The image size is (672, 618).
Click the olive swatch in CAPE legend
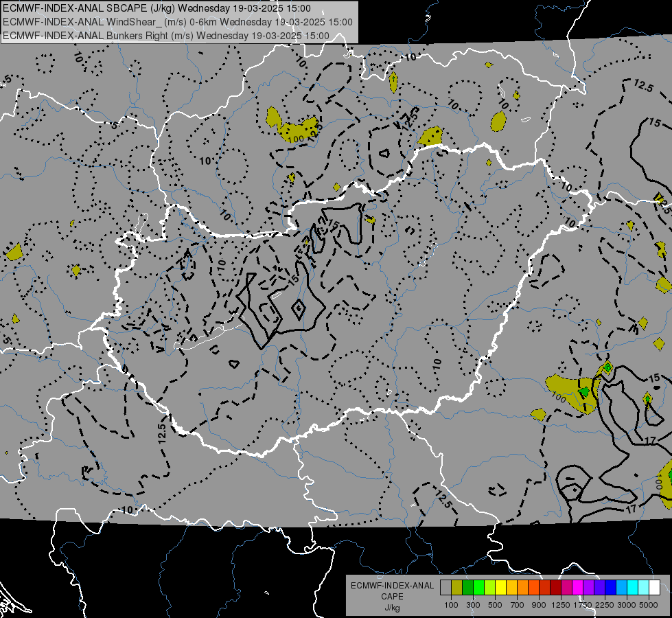(x=457, y=588)
